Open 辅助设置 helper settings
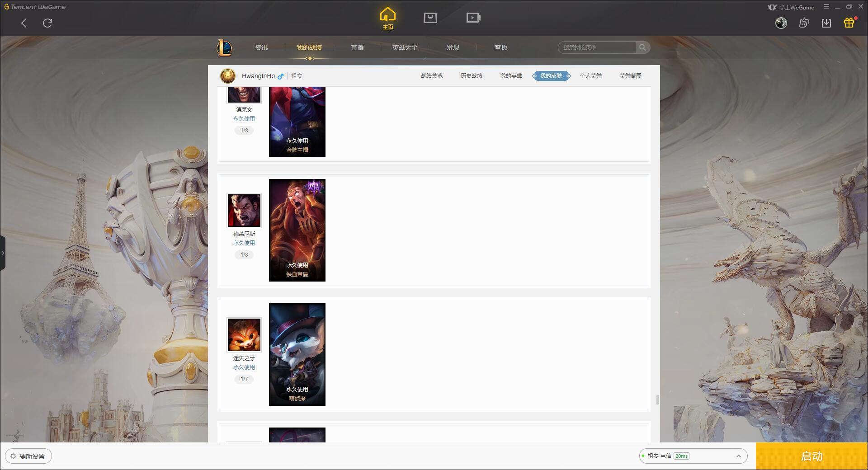The width and height of the screenshot is (868, 470). tap(28, 456)
